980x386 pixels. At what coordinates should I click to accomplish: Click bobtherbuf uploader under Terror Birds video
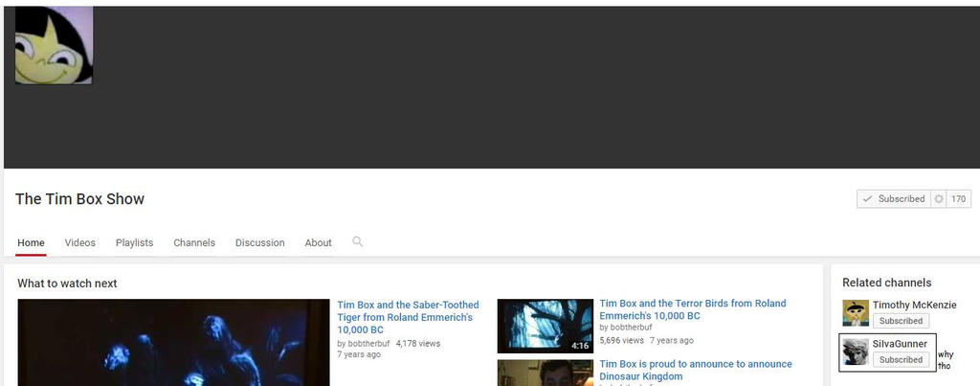(x=631, y=328)
